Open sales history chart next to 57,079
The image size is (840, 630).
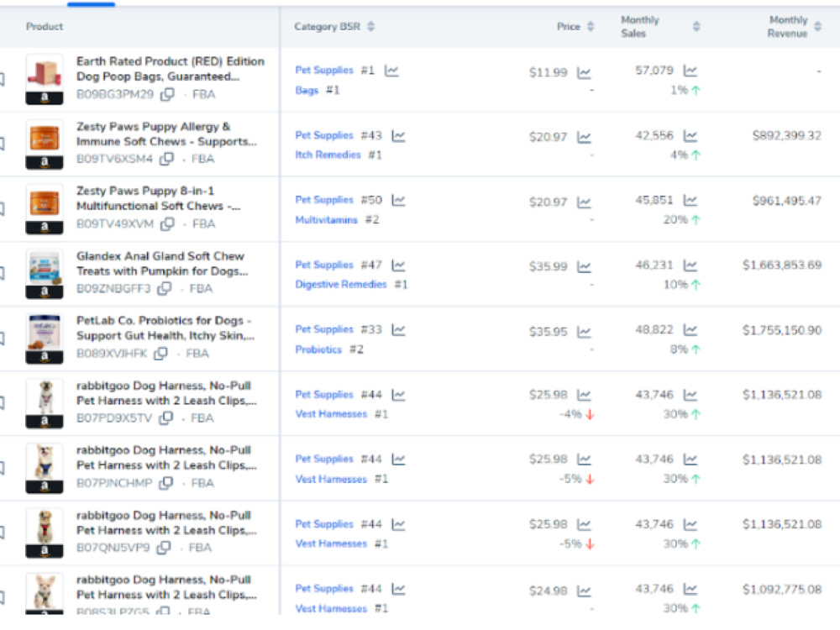point(690,71)
